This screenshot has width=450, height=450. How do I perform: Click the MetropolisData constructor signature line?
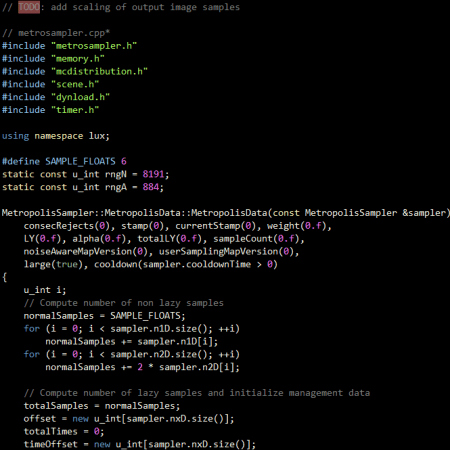(226, 213)
